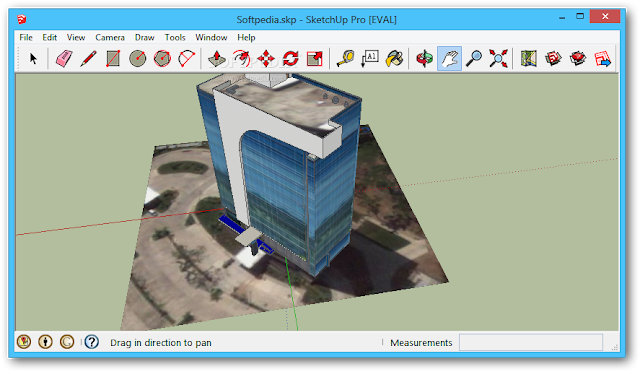640x372 pixels.
Task: Open the Camera menu
Action: tap(110, 38)
